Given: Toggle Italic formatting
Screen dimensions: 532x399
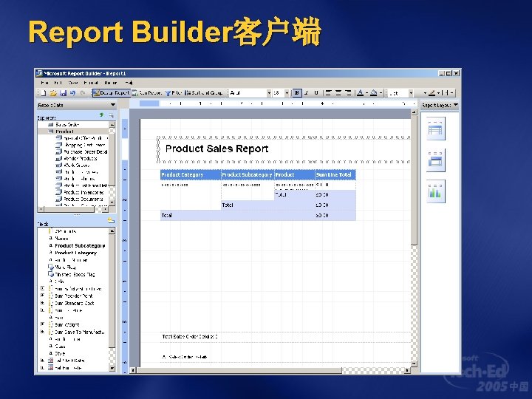Looking at the screenshot, I should 307,92.
